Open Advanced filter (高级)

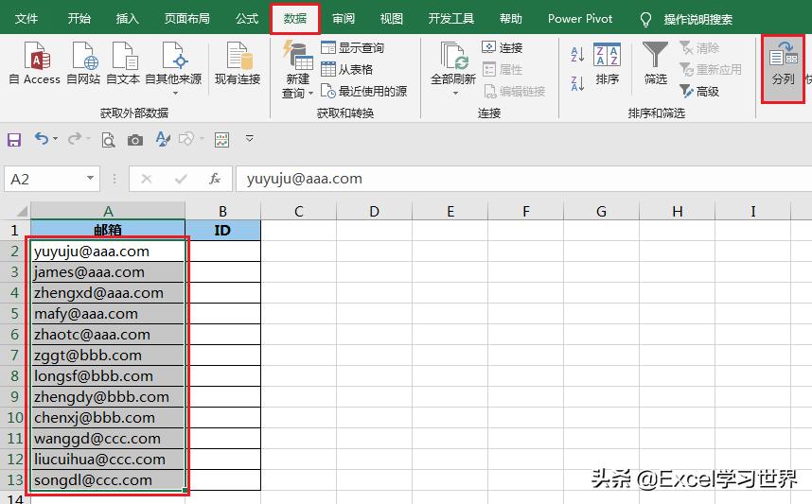point(699,92)
